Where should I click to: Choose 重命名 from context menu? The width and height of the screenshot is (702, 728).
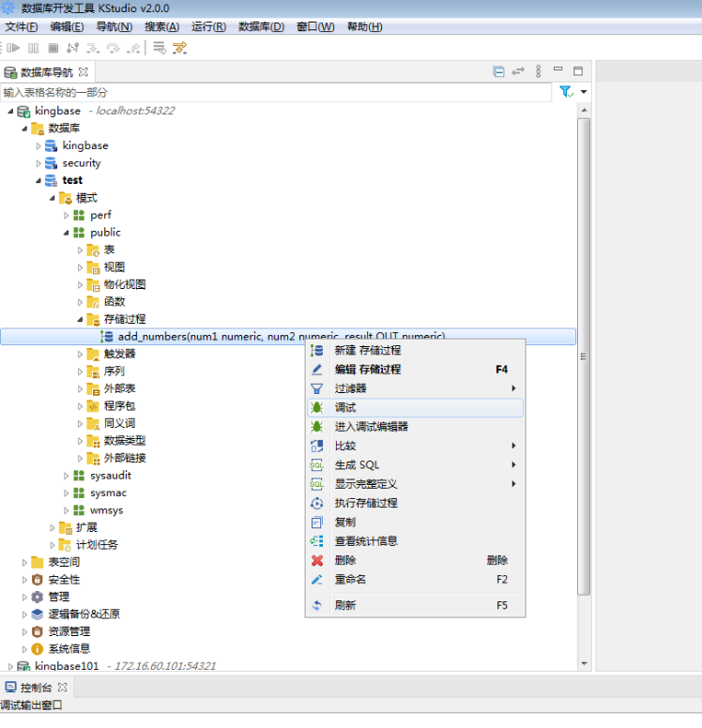point(415,580)
